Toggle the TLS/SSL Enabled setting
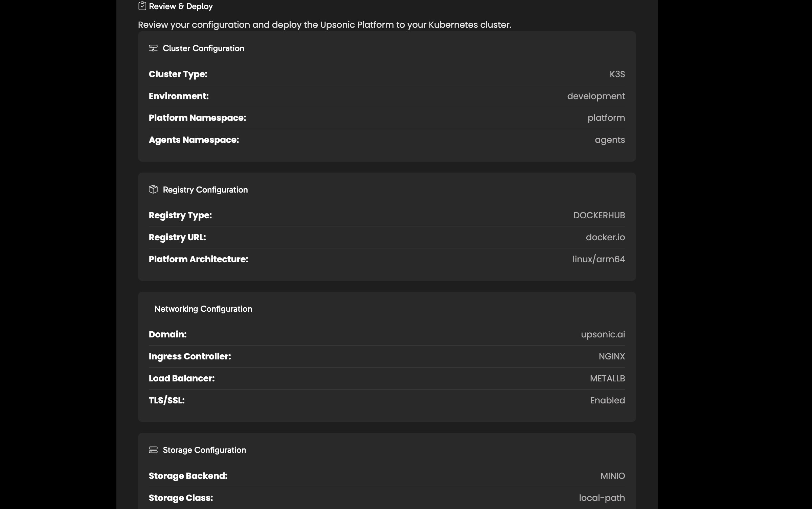812x509 pixels. (x=607, y=400)
